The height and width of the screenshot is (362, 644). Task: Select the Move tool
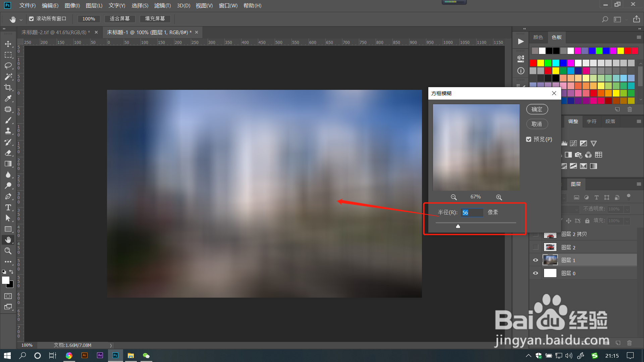tap(8, 44)
